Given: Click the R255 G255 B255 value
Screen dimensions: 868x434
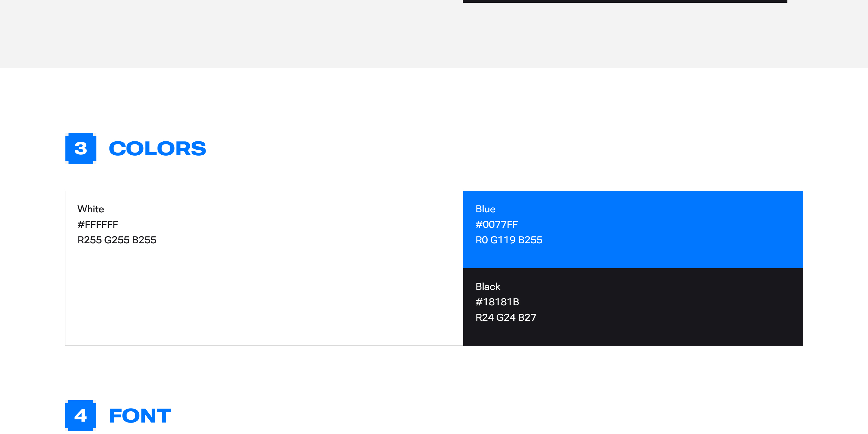Looking at the screenshot, I should (117, 240).
